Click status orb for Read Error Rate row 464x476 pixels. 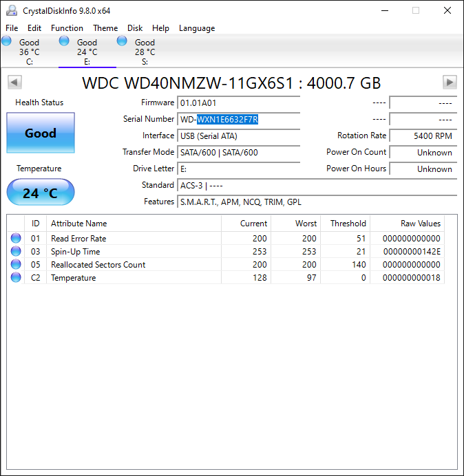pyautogui.click(x=16, y=238)
